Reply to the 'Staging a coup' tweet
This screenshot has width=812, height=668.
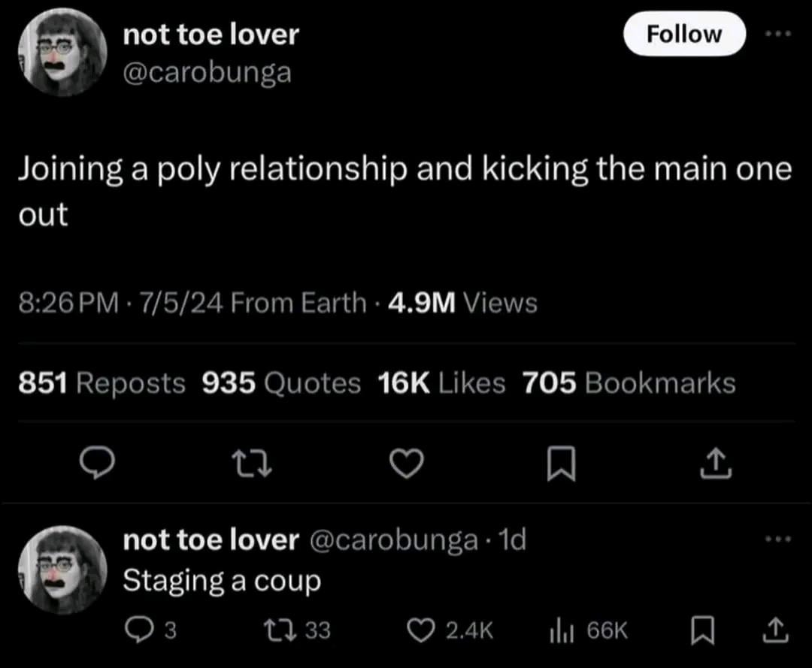pos(150,630)
